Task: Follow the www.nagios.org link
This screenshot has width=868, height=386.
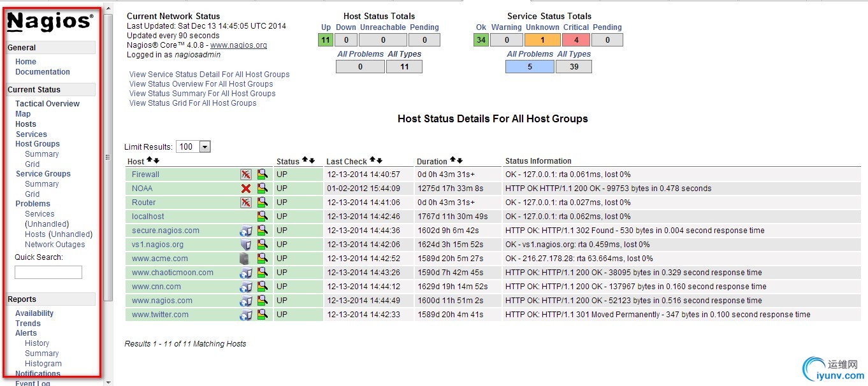Action: coord(239,45)
